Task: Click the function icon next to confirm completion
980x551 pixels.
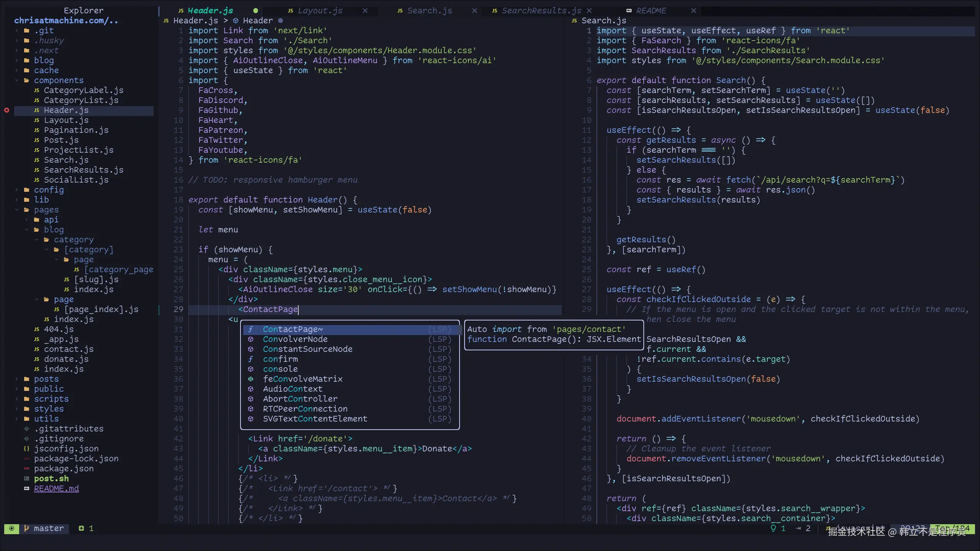Action: tap(250, 359)
